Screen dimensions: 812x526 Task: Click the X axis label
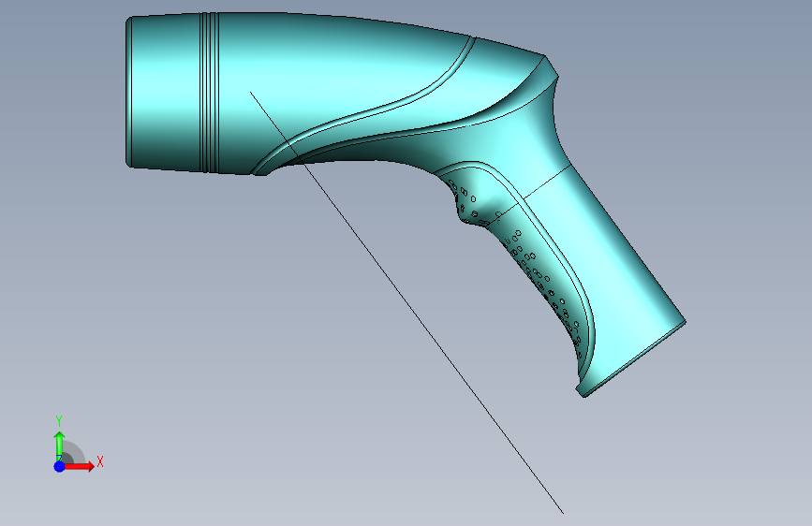[x=100, y=461]
